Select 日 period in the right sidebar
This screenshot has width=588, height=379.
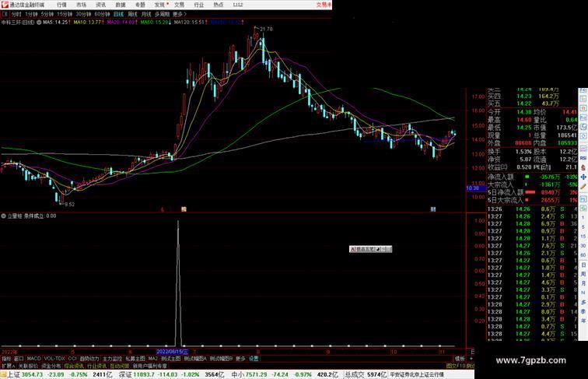(x=583, y=265)
